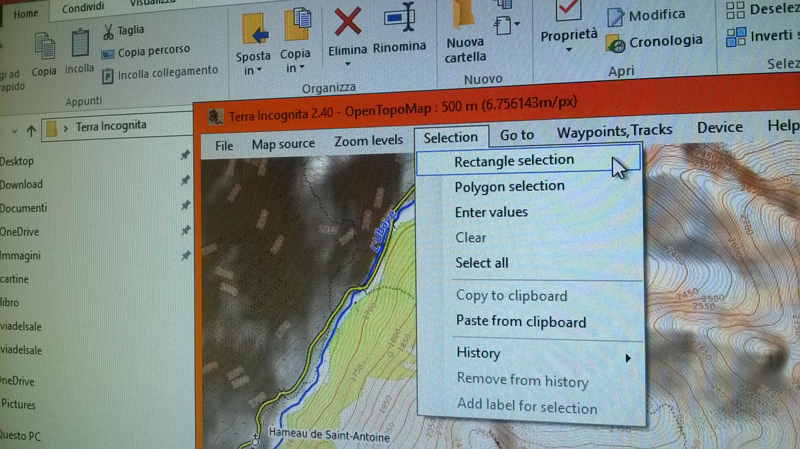Click the pin icon beside OneDrive
800x449 pixels.
pos(185,230)
